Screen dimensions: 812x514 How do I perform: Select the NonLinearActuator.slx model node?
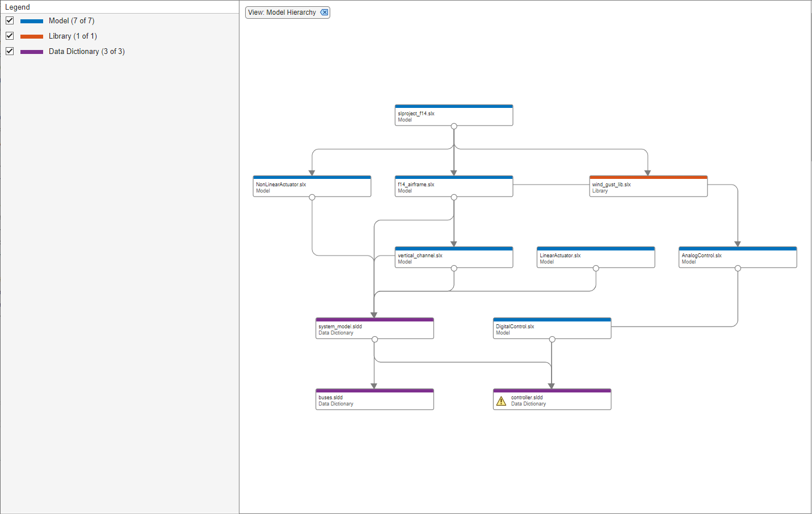312,186
